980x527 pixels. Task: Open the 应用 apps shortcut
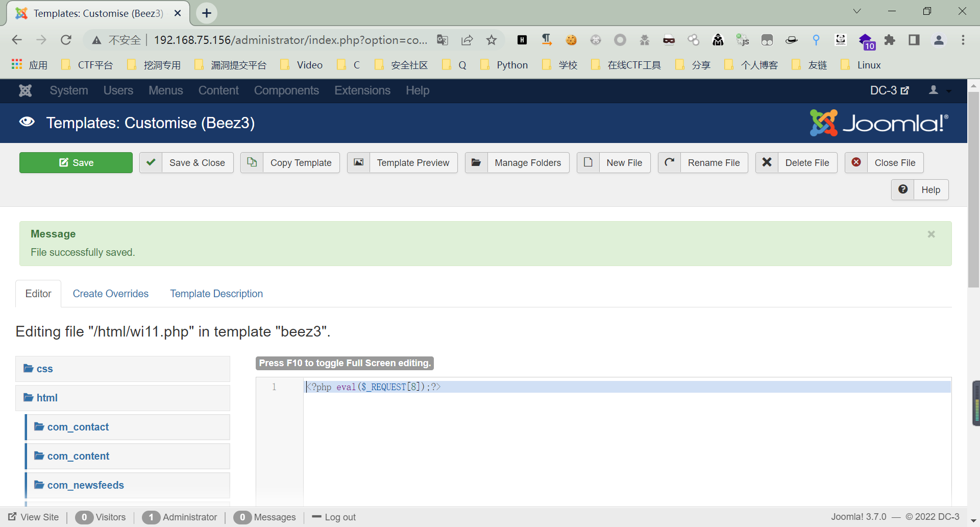[30, 65]
